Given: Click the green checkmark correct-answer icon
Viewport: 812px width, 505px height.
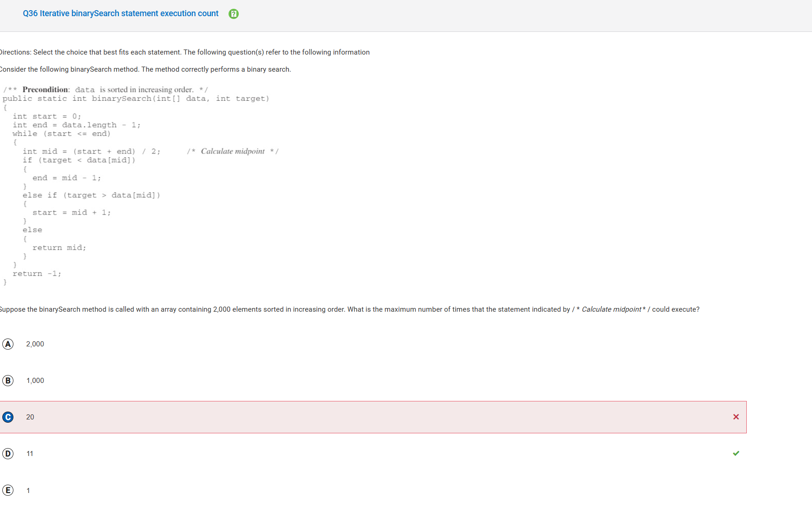Looking at the screenshot, I should pyautogui.click(x=736, y=454).
